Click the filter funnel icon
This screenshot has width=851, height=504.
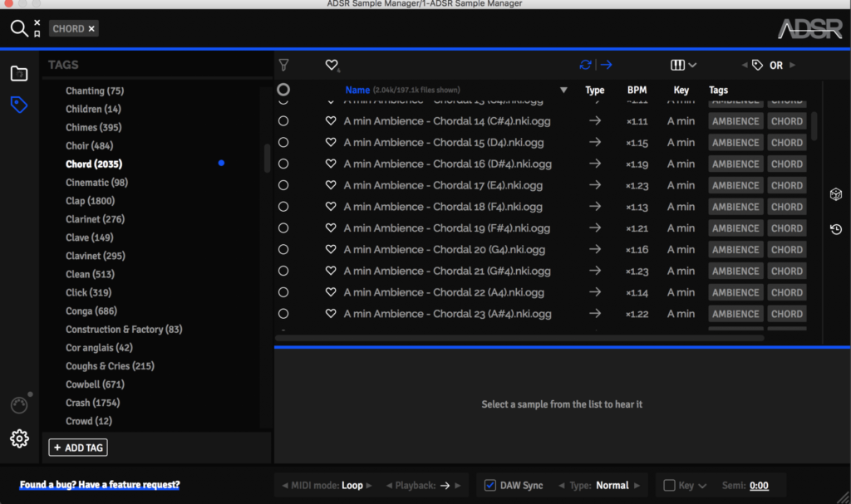(x=283, y=65)
